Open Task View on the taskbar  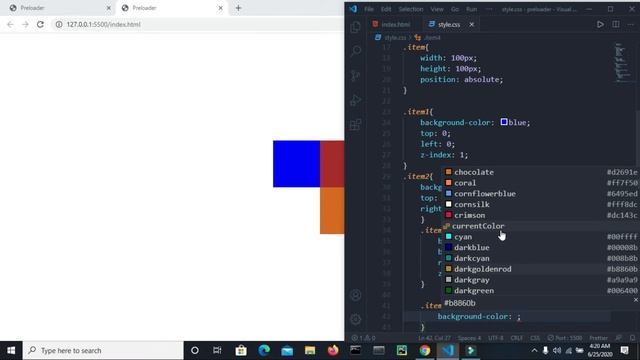tap(218, 351)
